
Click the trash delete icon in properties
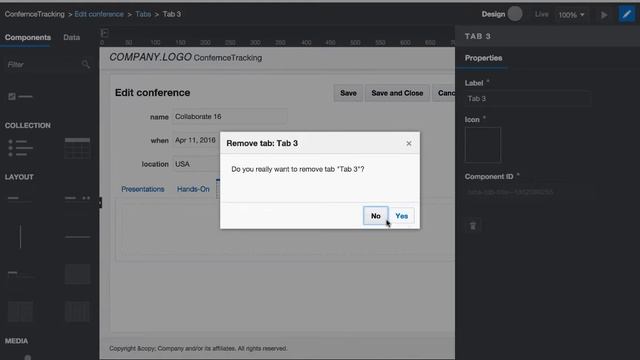point(473,226)
